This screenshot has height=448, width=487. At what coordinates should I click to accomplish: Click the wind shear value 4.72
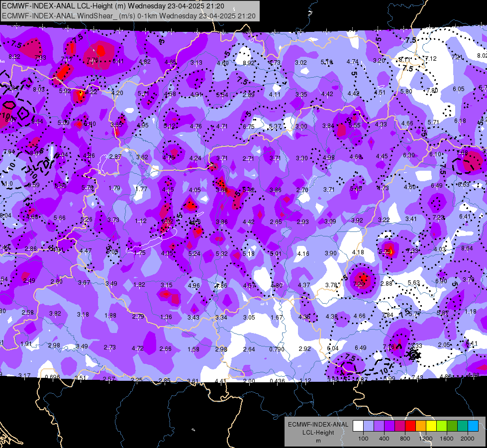coord(138,348)
